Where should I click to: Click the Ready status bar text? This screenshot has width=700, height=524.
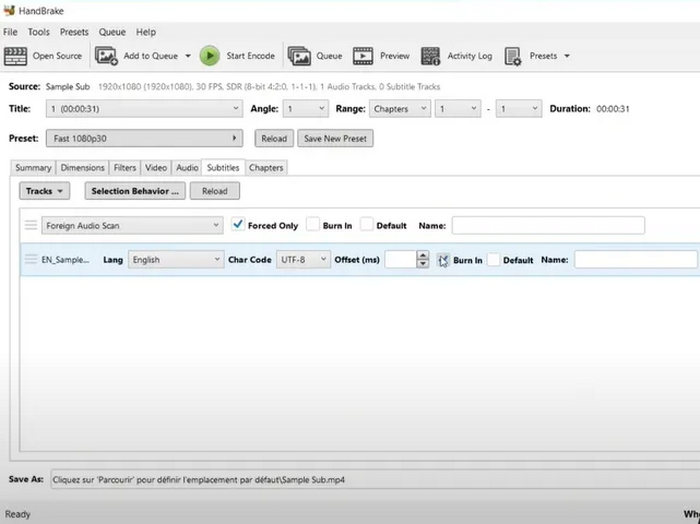coord(17,514)
